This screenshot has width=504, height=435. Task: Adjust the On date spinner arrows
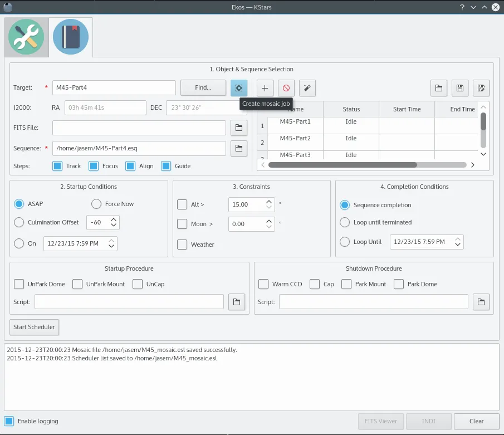tap(111, 243)
